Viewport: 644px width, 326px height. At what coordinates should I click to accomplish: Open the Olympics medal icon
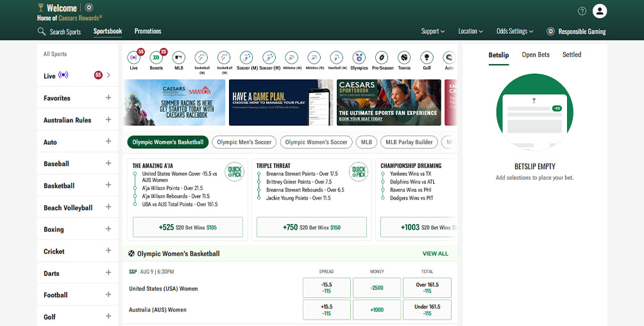[x=359, y=58]
